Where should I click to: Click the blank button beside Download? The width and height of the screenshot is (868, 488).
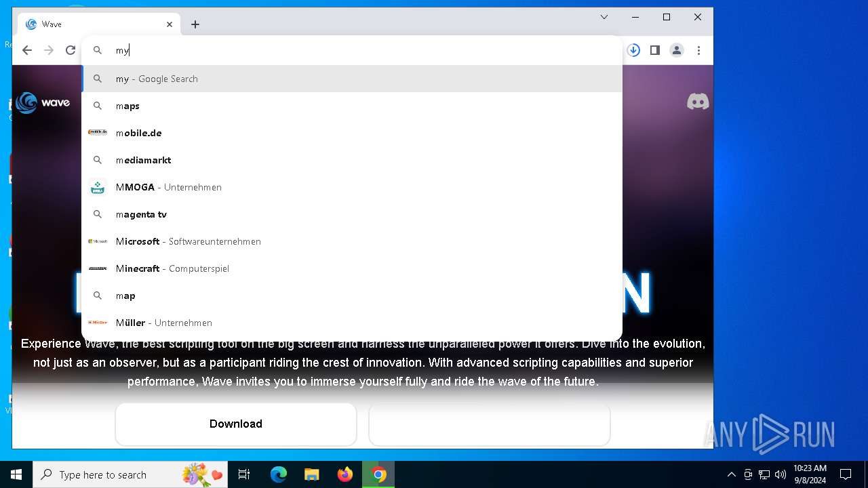click(490, 424)
